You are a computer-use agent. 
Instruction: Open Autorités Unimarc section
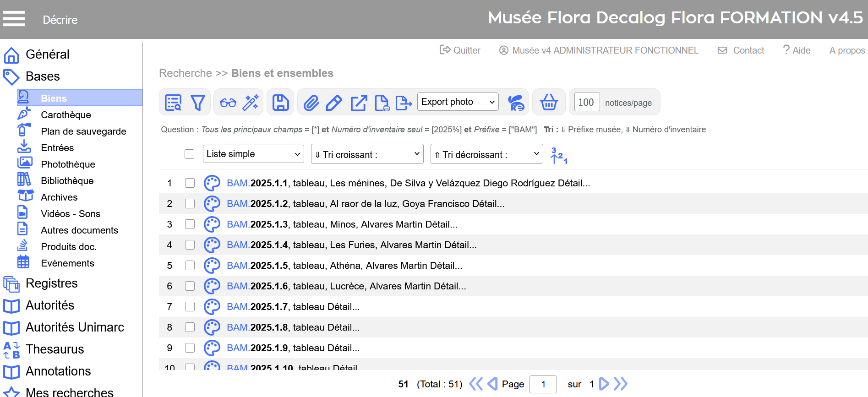75,327
